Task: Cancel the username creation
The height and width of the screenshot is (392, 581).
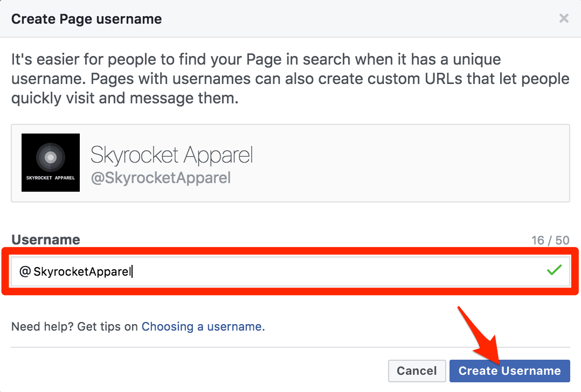Action: coord(417,371)
